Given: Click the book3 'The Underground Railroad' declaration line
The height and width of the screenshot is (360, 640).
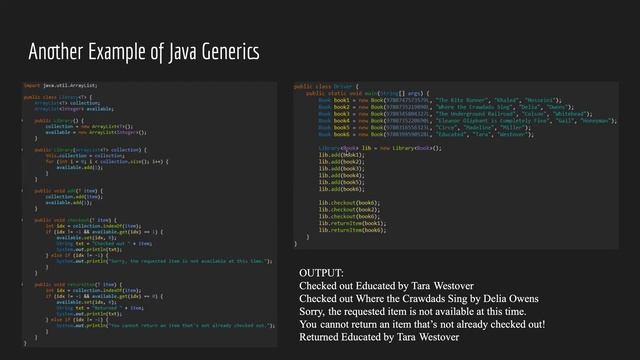Looking at the screenshot, I should pos(455,114).
